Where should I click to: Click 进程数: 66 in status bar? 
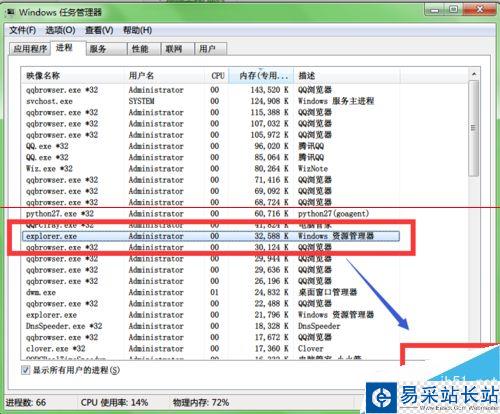26,402
